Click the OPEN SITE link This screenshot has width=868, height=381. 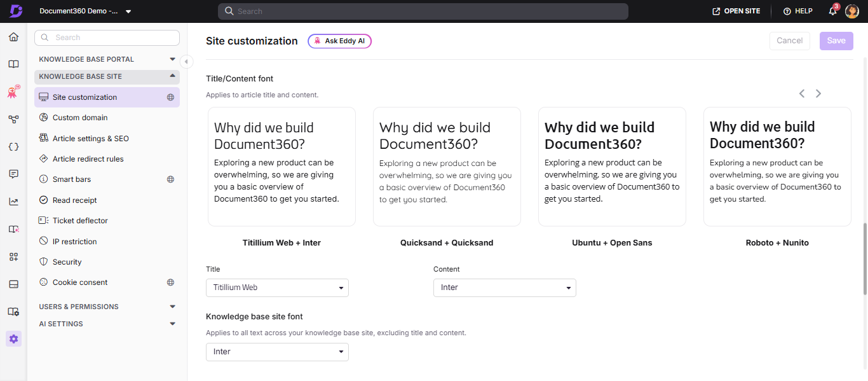tap(736, 11)
